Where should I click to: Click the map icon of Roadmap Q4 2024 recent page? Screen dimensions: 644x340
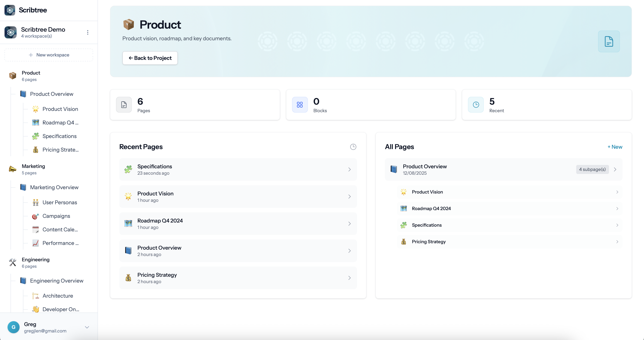click(128, 224)
